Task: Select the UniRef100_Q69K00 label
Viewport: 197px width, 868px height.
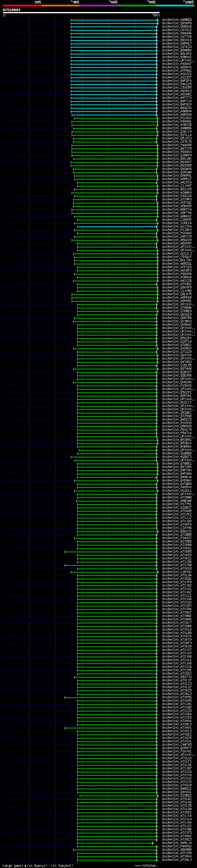Action: [176, 67]
